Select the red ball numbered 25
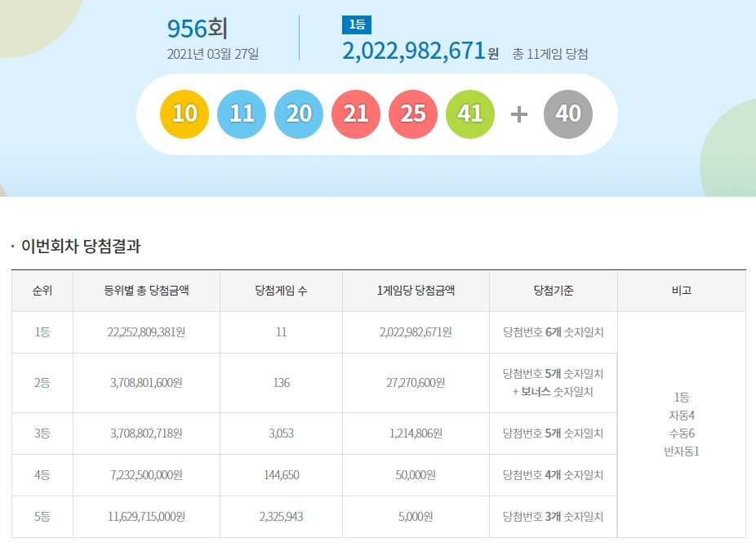Image resolution: width=756 pixels, height=547 pixels. (413, 113)
